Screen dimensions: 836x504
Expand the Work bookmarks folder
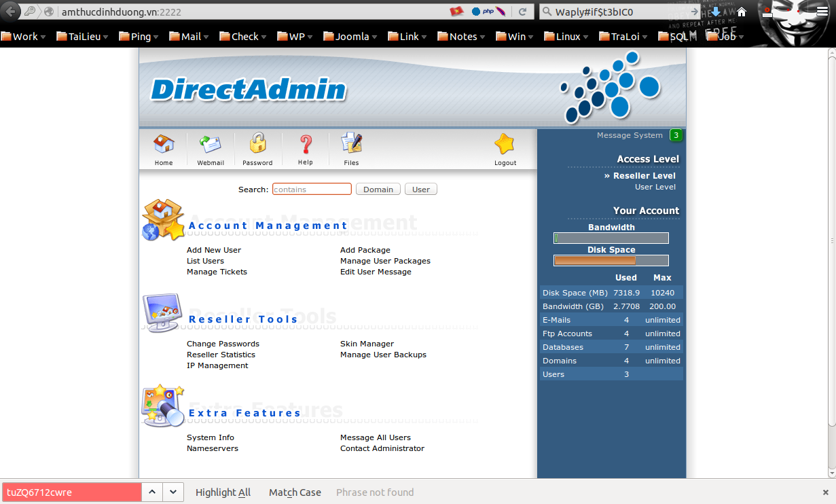[x=23, y=37]
